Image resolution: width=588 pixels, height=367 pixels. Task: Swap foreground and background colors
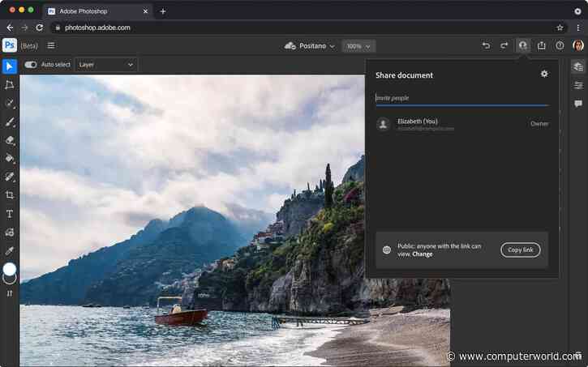point(10,293)
